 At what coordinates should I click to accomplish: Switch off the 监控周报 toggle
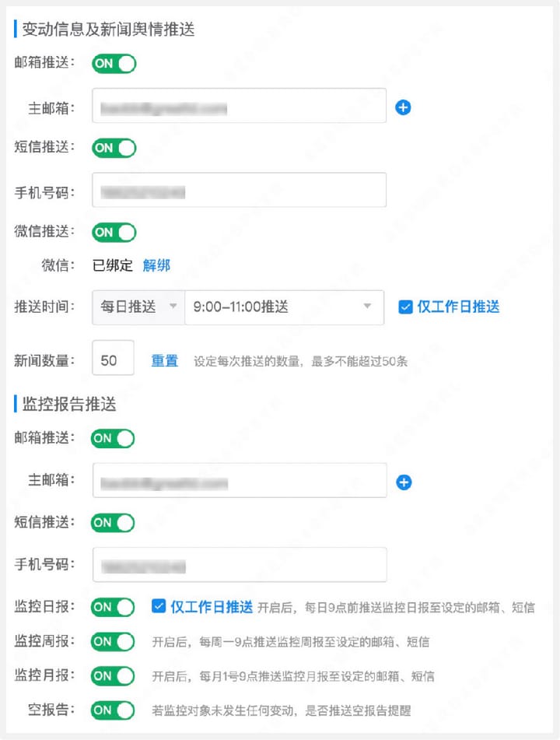tap(113, 642)
